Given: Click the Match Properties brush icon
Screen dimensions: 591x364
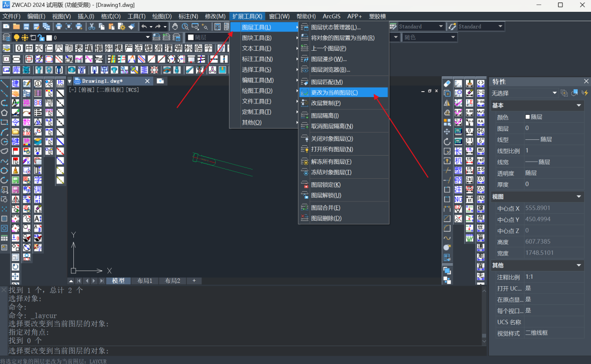Looking at the screenshot, I should (x=131, y=27).
